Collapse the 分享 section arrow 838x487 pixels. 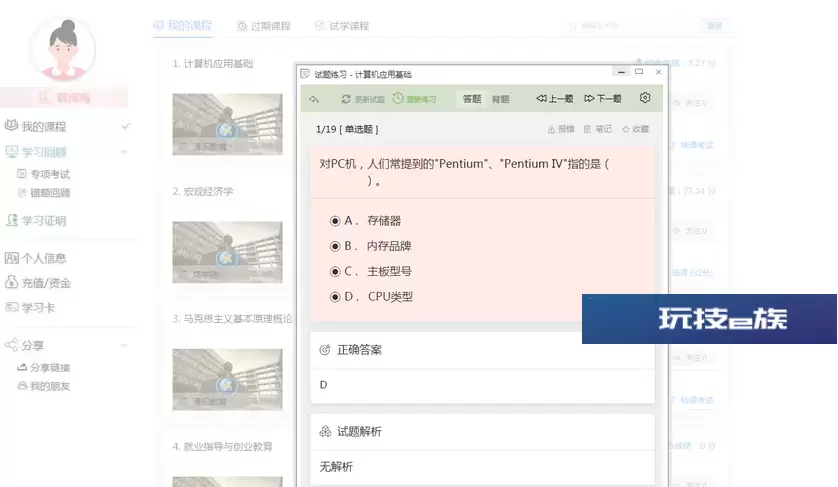coord(124,345)
